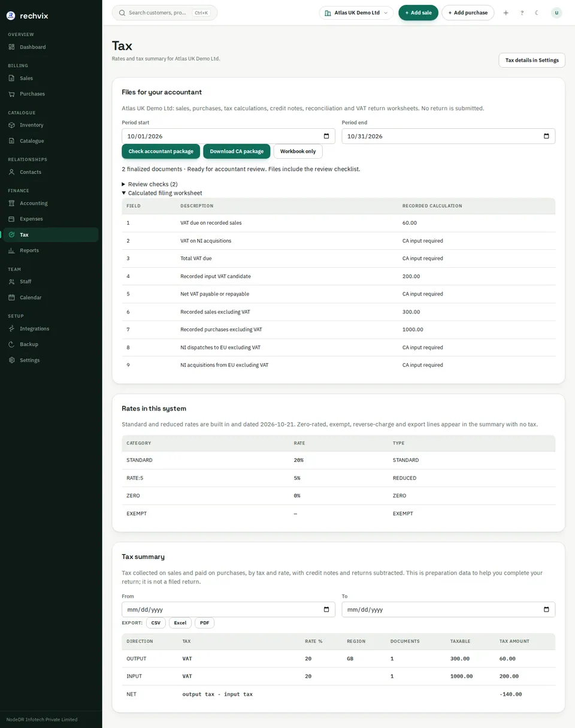Export tax summary as PDF
This screenshot has width=575, height=728.
coord(205,623)
